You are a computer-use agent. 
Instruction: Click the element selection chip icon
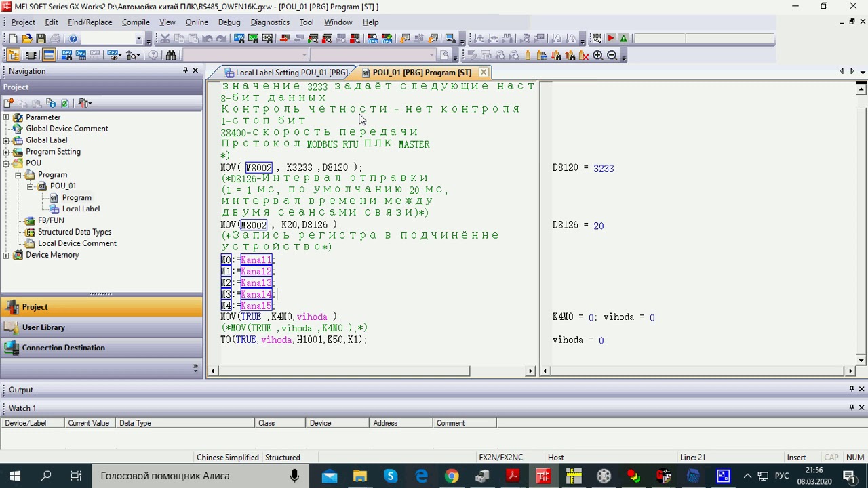coord(32,56)
